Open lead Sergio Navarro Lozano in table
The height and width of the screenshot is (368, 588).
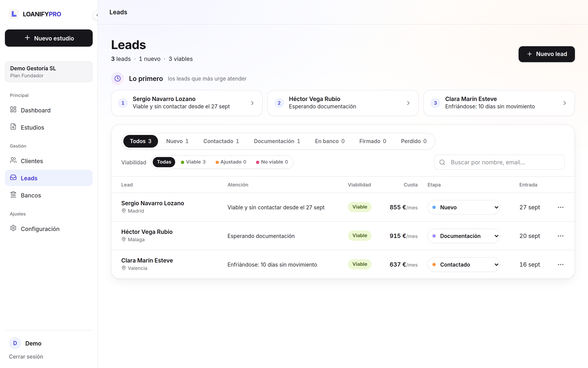153,203
